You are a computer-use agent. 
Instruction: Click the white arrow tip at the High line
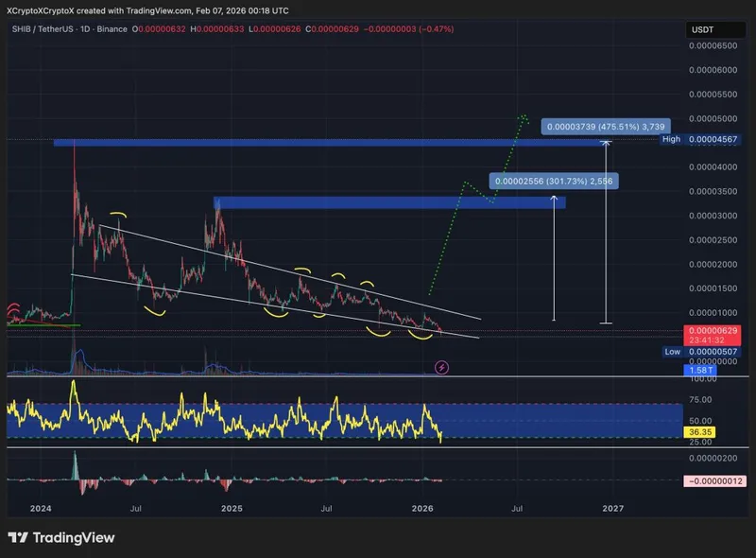pyautogui.click(x=606, y=143)
